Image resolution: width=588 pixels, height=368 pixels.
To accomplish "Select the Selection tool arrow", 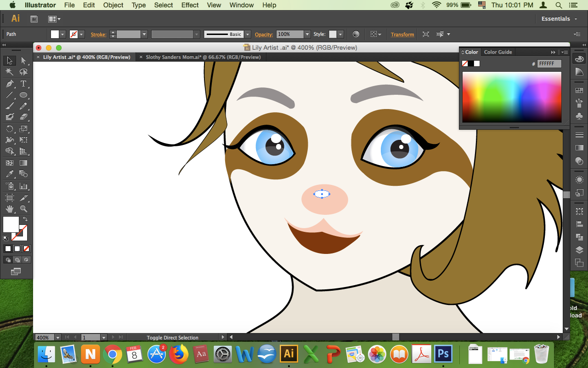I will click(9, 61).
